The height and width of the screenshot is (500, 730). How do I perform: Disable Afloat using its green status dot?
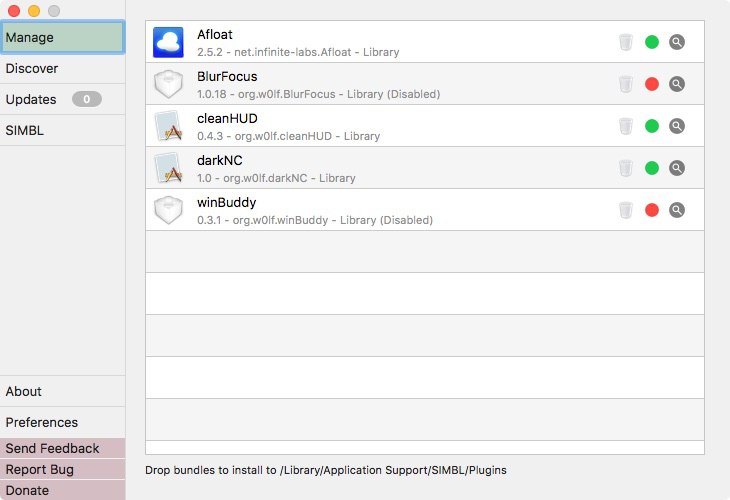point(652,42)
